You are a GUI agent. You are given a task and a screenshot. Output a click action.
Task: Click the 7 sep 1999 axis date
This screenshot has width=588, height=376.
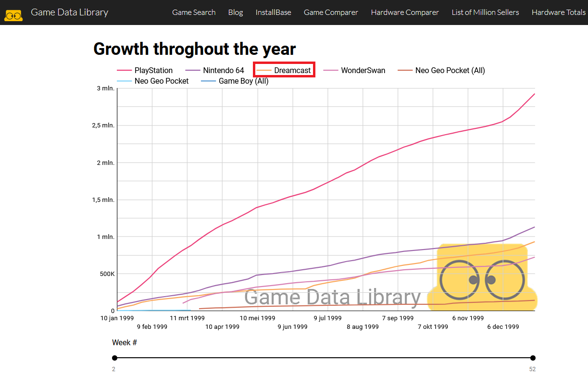coord(398,318)
